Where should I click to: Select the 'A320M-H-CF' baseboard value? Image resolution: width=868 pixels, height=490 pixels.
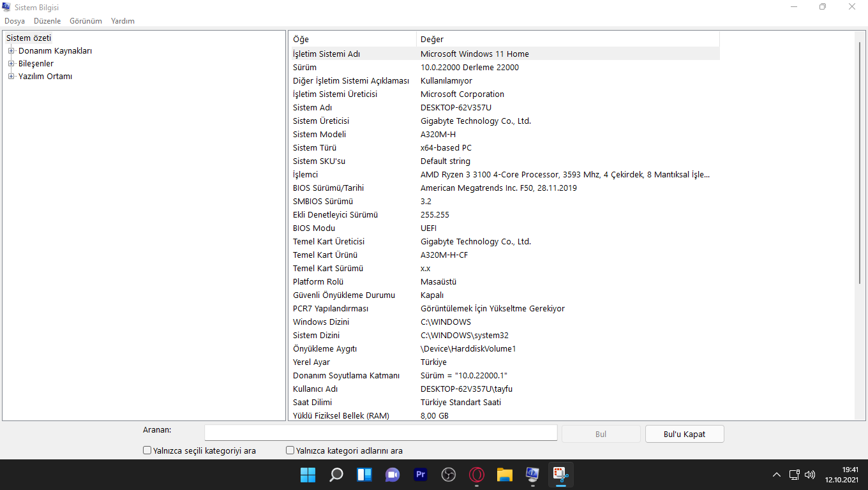click(444, 255)
